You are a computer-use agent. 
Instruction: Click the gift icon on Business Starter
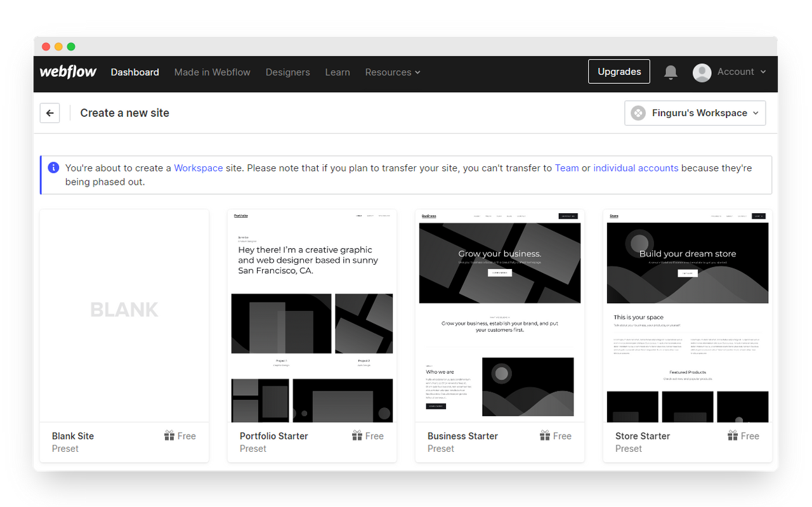tap(545, 435)
